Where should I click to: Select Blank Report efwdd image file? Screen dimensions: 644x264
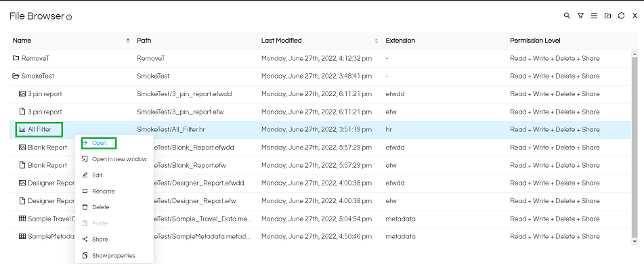coord(43,148)
